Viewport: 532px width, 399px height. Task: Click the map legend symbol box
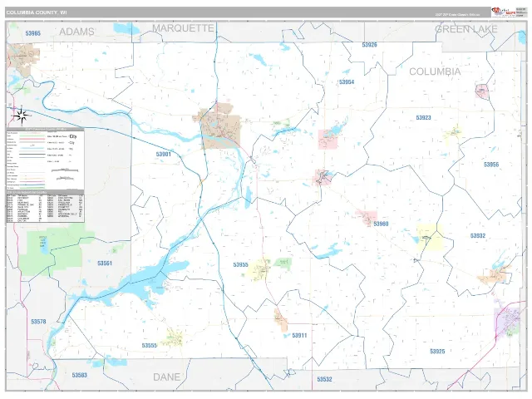[46, 159]
